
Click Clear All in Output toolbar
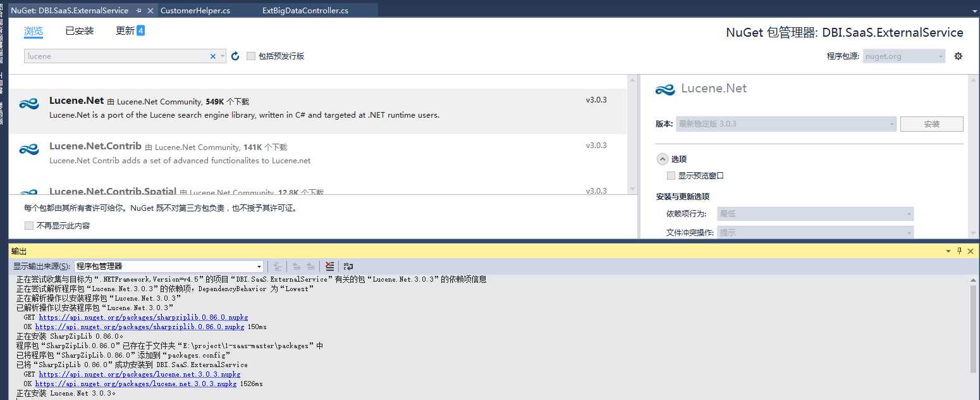point(329,266)
